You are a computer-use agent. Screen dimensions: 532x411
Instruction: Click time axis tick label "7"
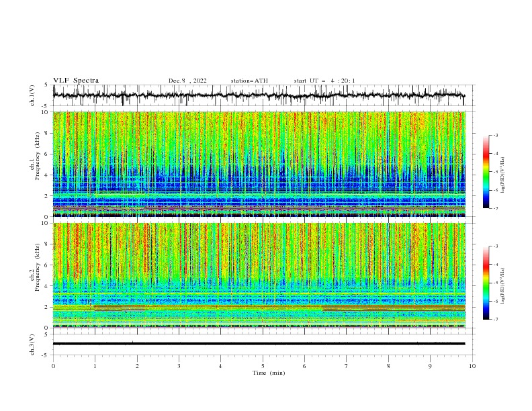(x=347, y=366)
